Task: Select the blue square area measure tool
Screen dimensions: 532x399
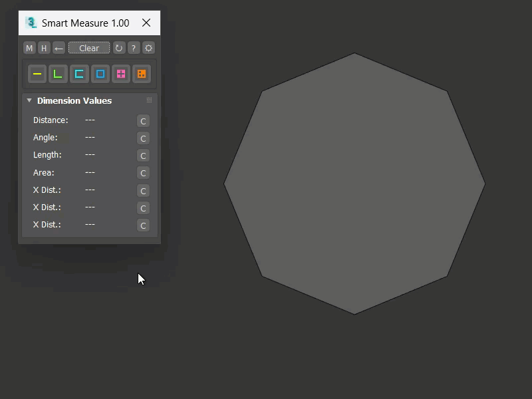Action: click(100, 74)
